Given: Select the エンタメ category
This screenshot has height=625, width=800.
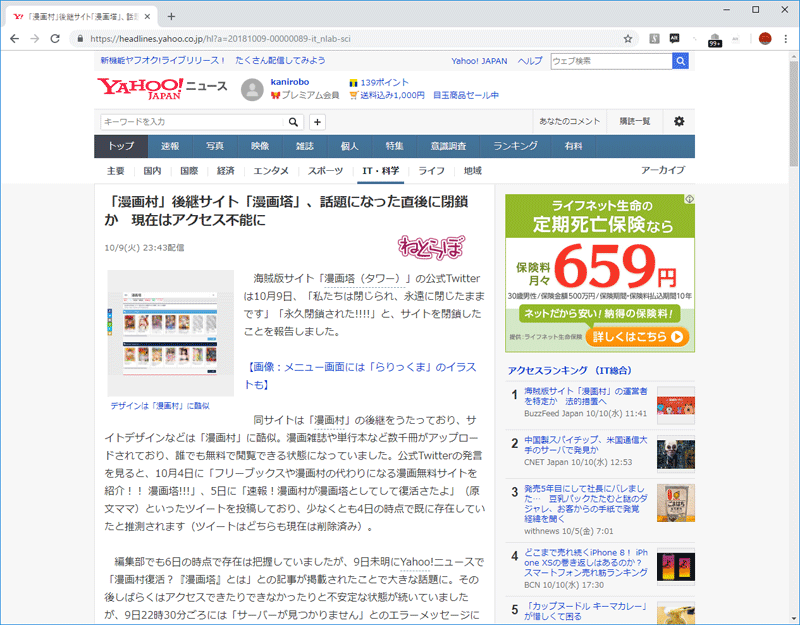Looking at the screenshot, I should pos(271,171).
